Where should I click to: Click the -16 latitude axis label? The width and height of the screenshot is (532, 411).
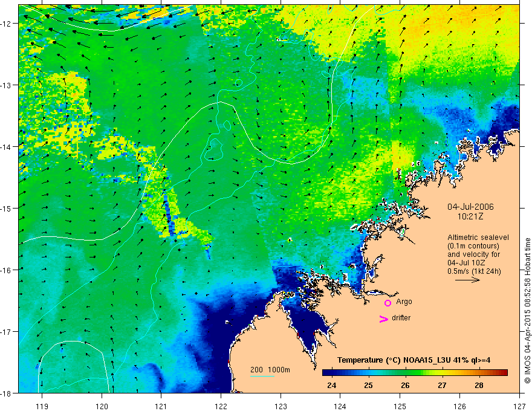pos(7,270)
